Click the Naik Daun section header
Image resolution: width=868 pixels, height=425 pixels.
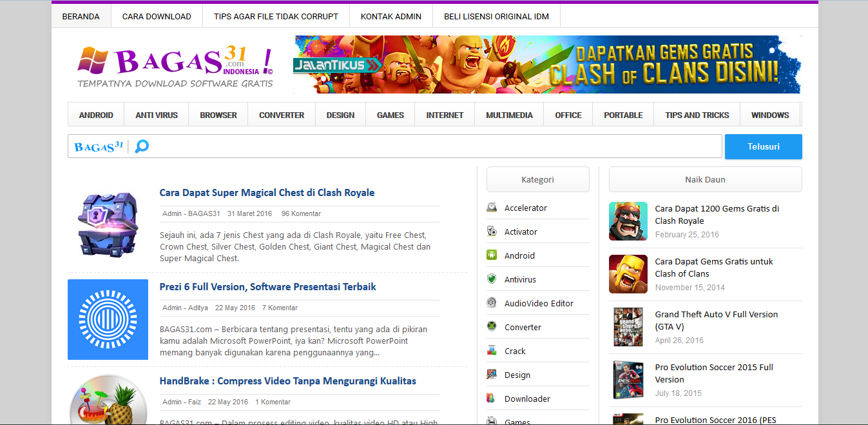(x=706, y=179)
